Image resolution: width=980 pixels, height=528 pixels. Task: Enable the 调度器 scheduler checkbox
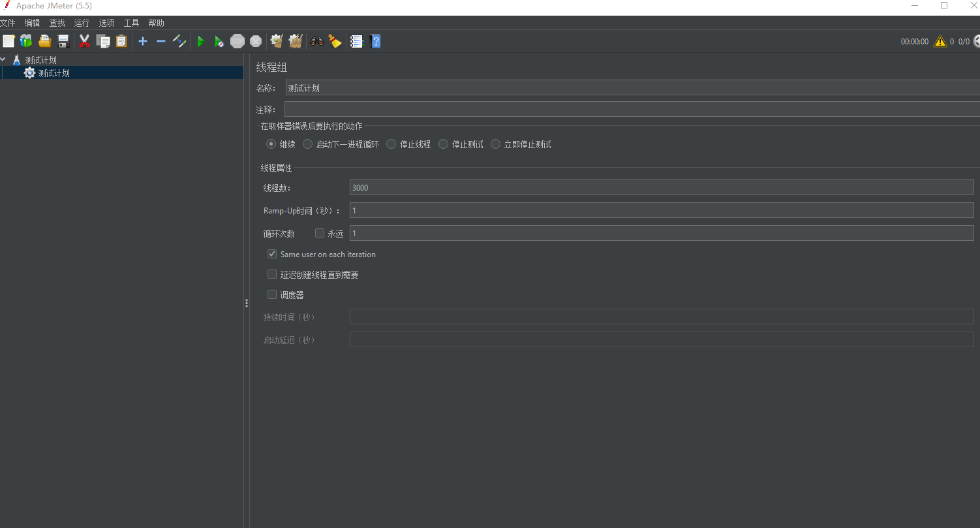[272, 294]
